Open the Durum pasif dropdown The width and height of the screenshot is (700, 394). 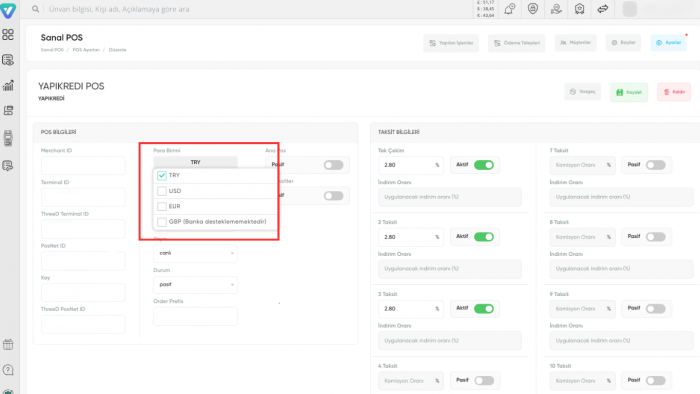coord(195,285)
